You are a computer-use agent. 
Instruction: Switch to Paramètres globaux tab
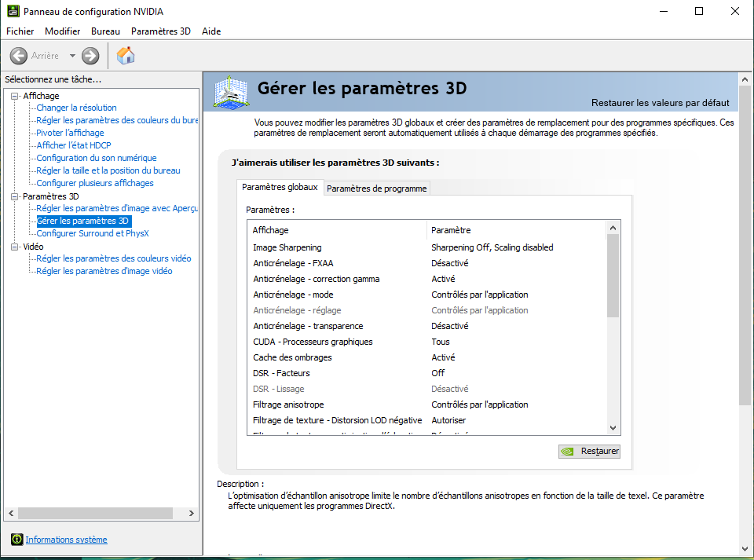(280, 187)
